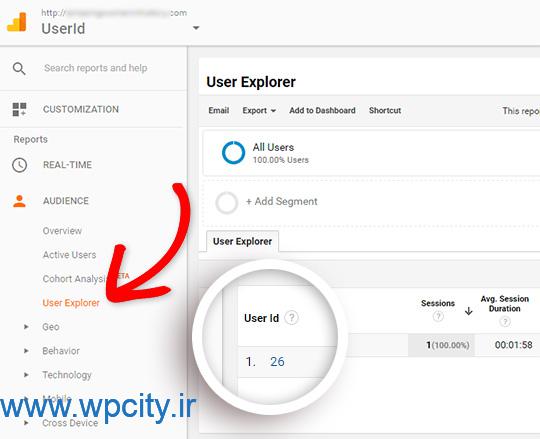The height and width of the screenshot is (439, 540).
Task: Open the Export dropdown menu
Action: click(x=259, y=111)
